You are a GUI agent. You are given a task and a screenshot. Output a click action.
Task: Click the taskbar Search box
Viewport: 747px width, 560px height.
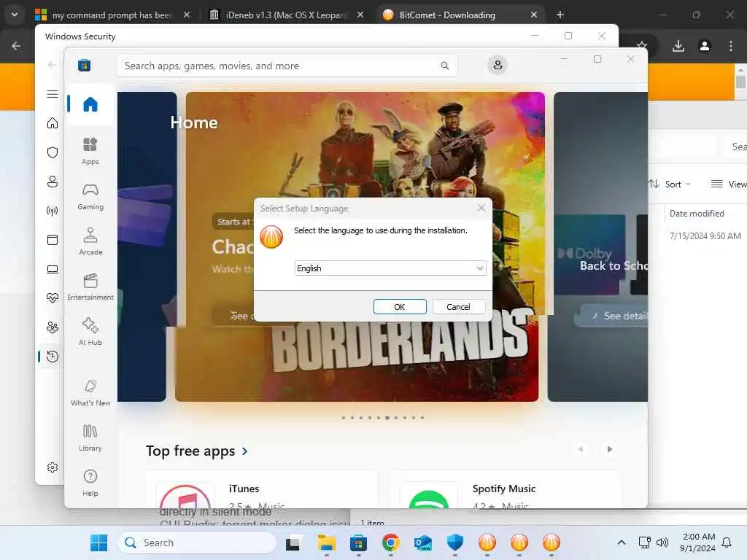coord(197,542)
